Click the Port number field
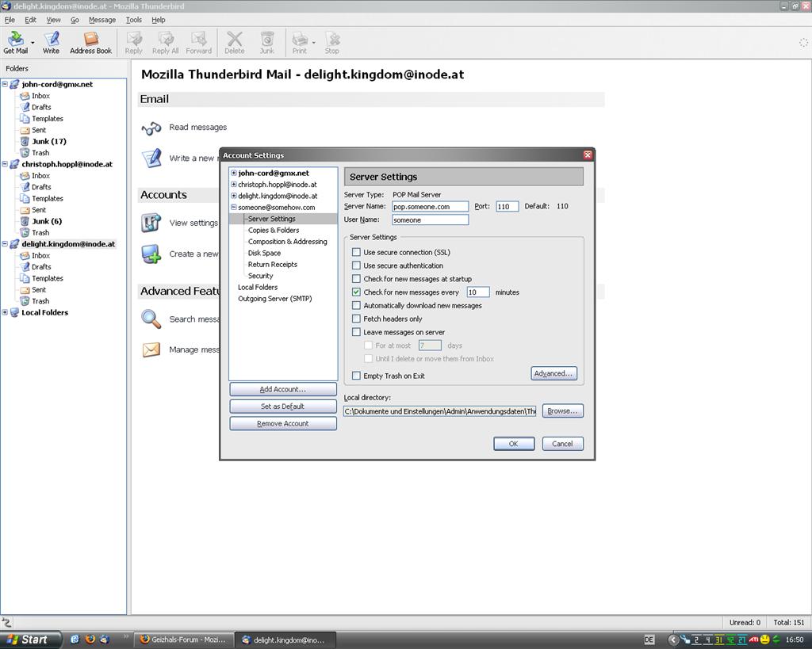The image size is (812, 649). pyautogui.click(x=507, y=206)
